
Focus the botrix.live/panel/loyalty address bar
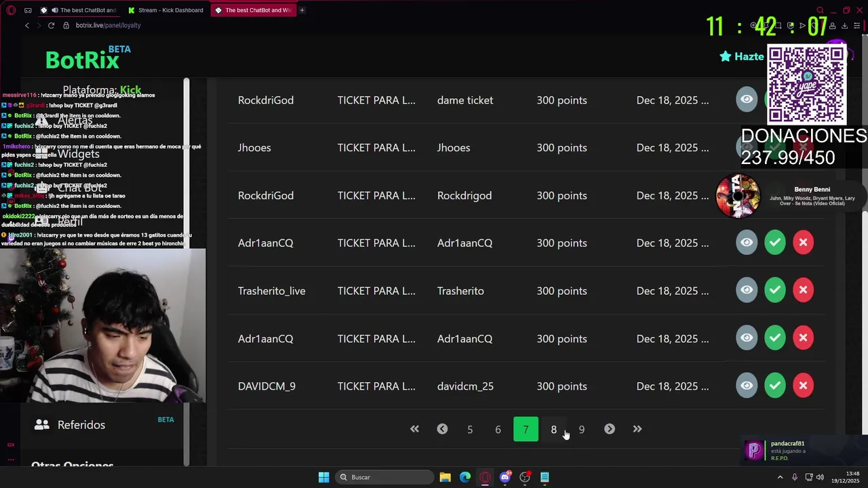108,25
